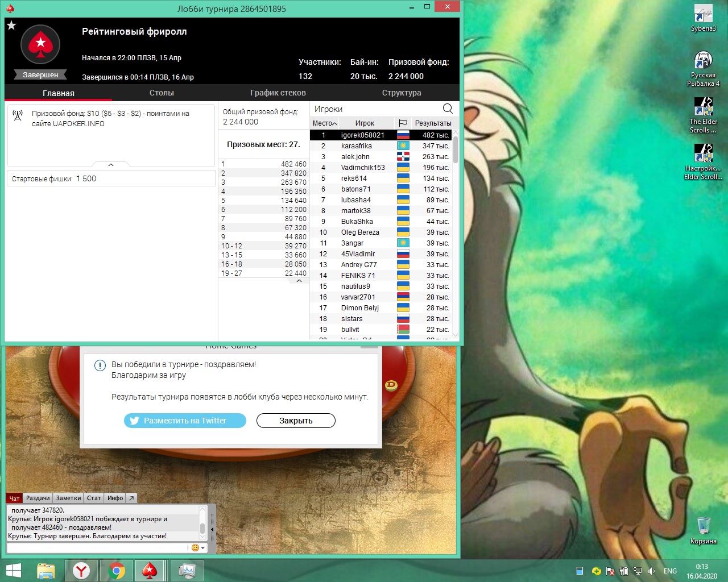Select the Стат tab
Image resolution: width=728 pixels, height=582 pixels.
tap(94, 498)
